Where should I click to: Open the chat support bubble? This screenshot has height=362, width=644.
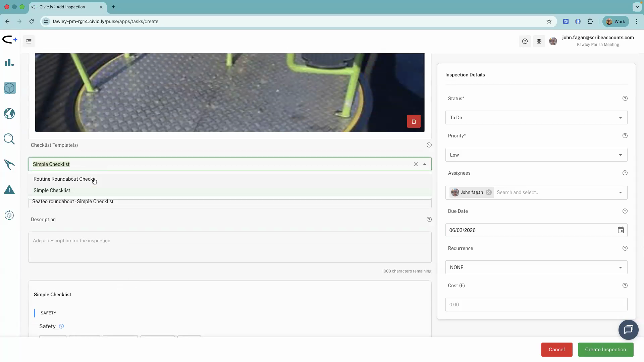coord(628,330)
